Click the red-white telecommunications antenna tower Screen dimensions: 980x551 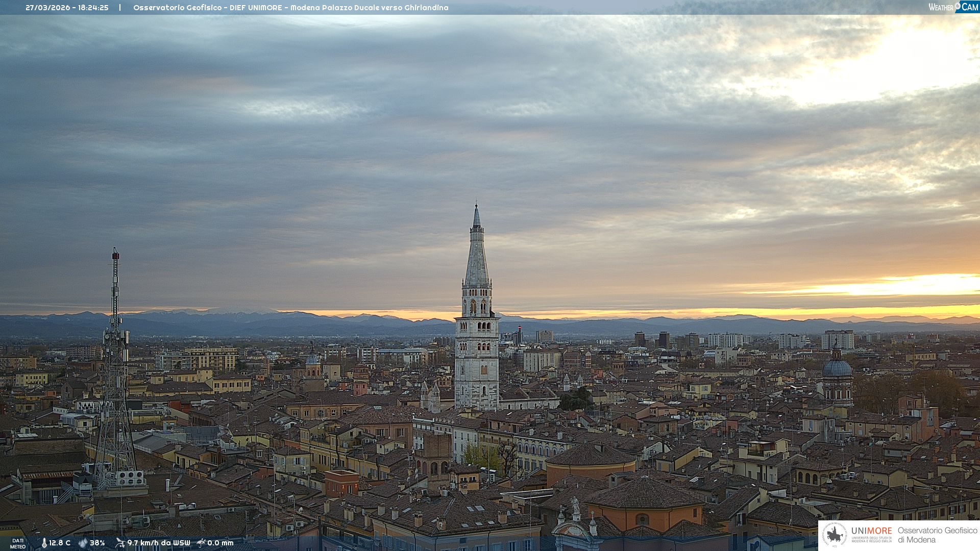(x=115, y=357)
